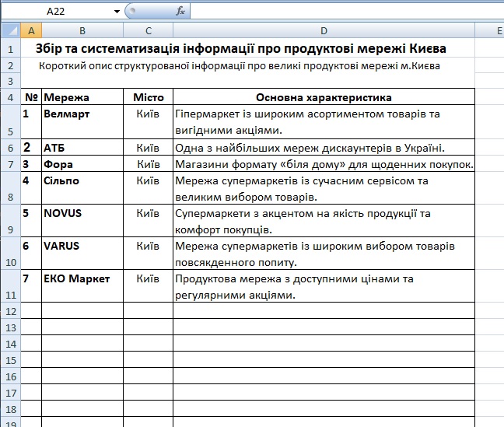Select the 'ЕКО Маркет' cell

click(x=82, y=286)
